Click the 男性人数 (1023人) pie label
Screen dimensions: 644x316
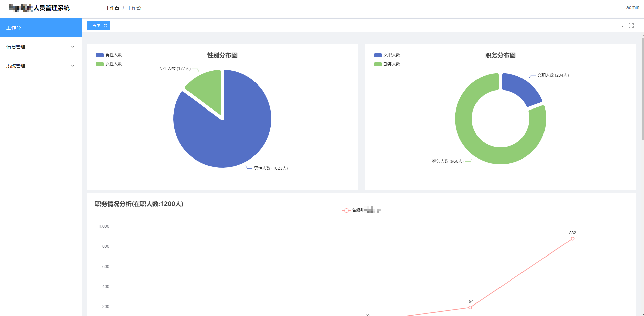tap(271, 168)
